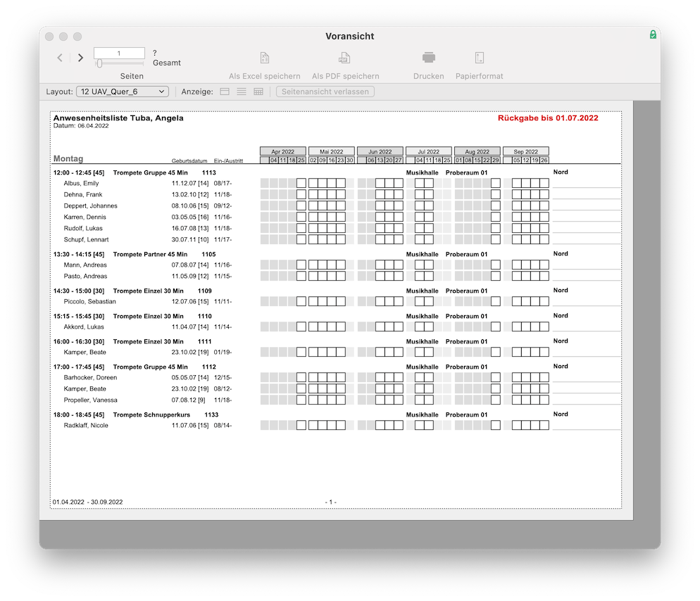Click the student name Pasto, Andreas
The width and height of the screenshot is (700, 601).
(x=85, y=276)
